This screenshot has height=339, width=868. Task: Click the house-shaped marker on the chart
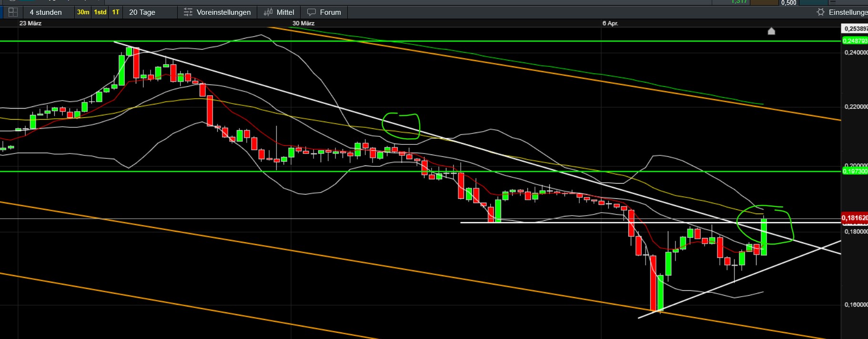point(771,31)
